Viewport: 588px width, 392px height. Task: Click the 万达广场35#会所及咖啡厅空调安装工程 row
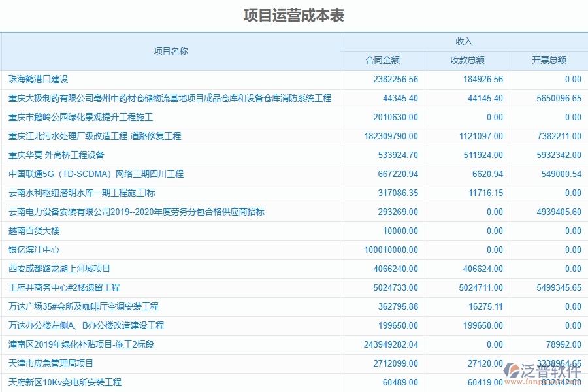(85, 306)
